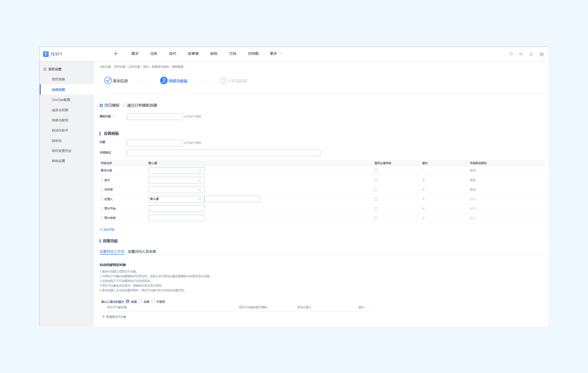Switch to 设置预设工作项 tab
The height and width of the screenshot is (373, 588).
(x=112, y=252)
